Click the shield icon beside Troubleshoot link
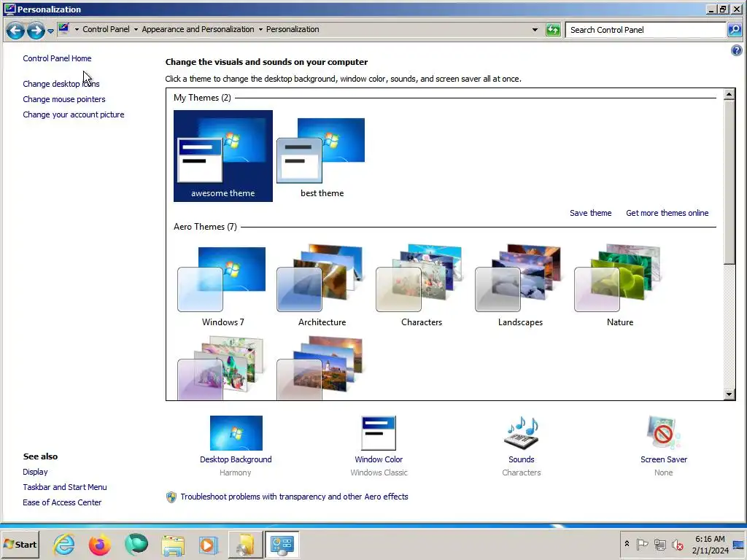 pyautogui.click(x=171, y=497)
